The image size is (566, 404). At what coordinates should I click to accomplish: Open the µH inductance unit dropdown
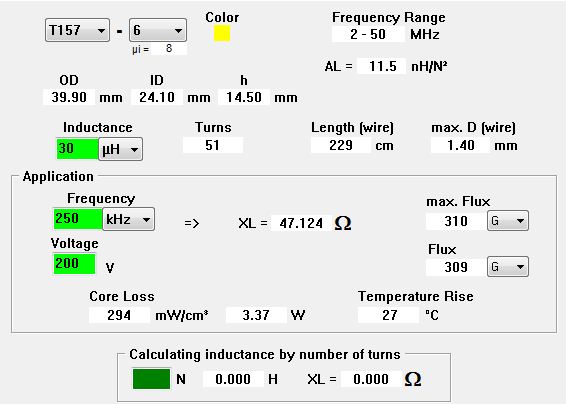(121, 149)
